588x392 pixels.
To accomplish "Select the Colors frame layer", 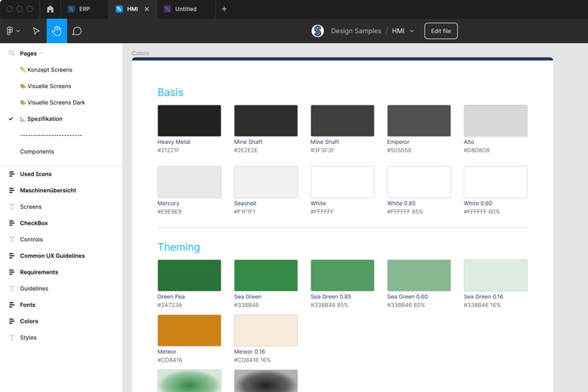I will (x=29, y=321).
